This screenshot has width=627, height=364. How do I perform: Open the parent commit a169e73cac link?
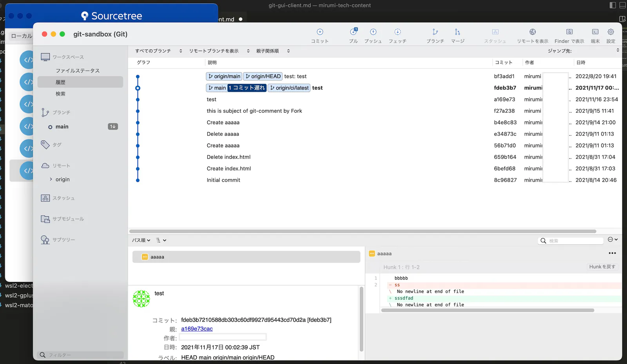click(x=197, y=329)
